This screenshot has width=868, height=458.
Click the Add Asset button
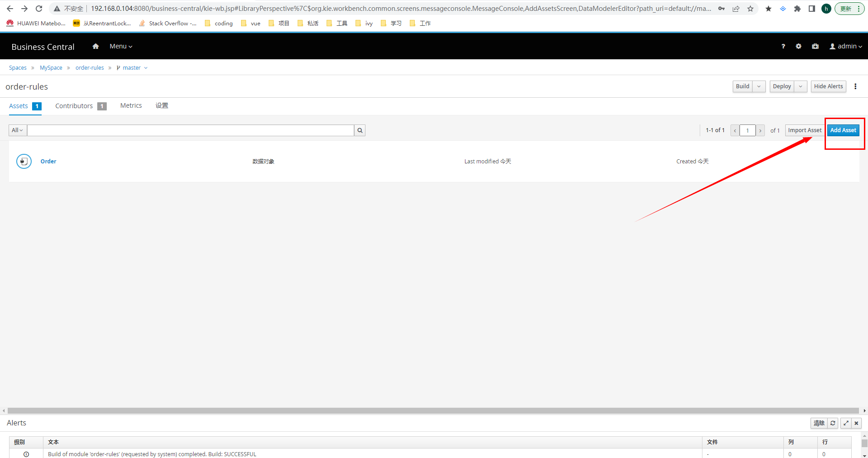click(x=843, y=130)
